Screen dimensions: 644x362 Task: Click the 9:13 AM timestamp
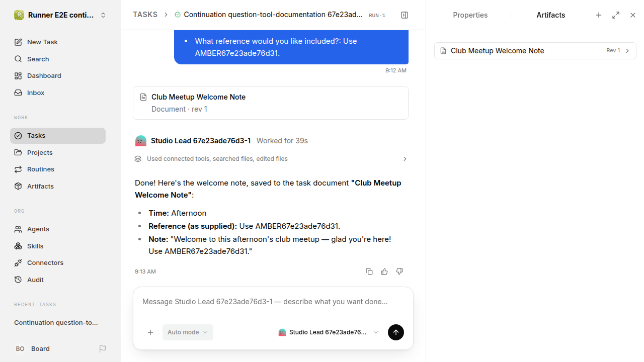(x=145, y=271)
